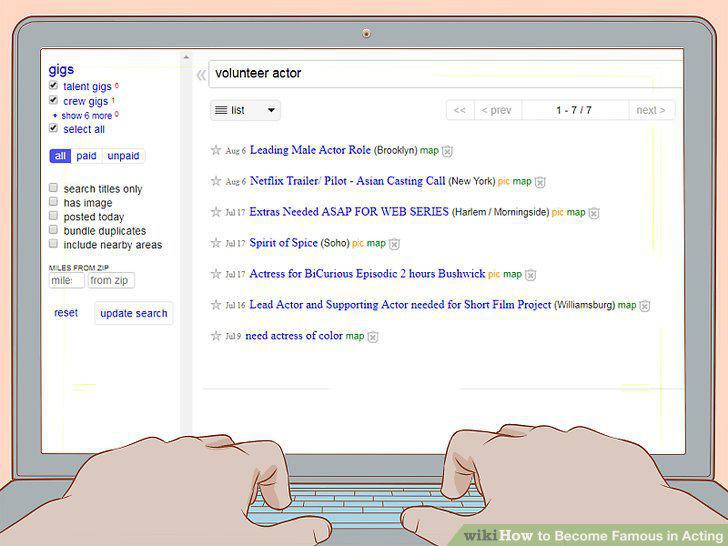Star the Netflix Trailer/Pilot listing
This screenshot has width=728, height=546.
click(215, 181)
